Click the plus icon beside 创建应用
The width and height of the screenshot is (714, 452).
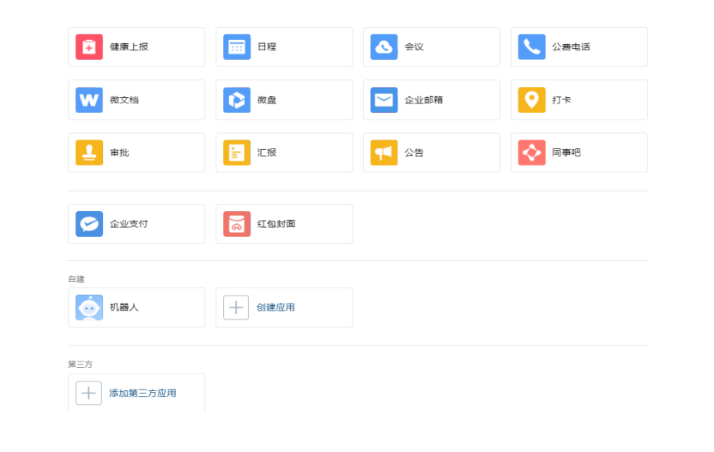tap(236, 308)
